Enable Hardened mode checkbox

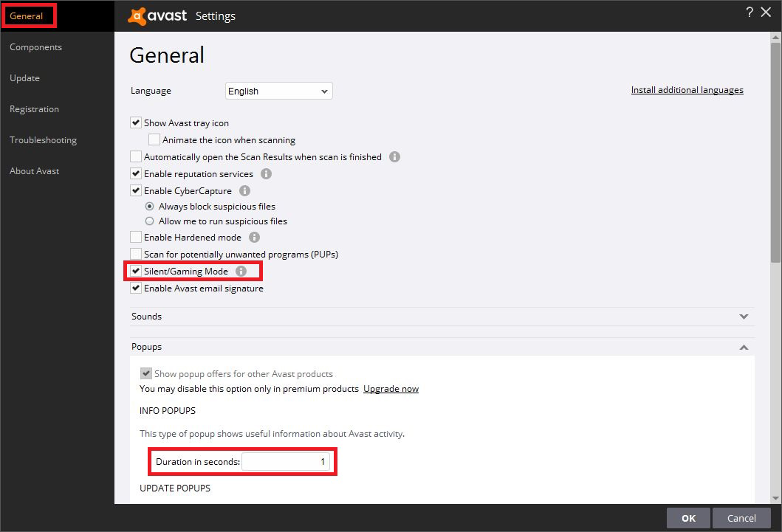click(136, 237)
